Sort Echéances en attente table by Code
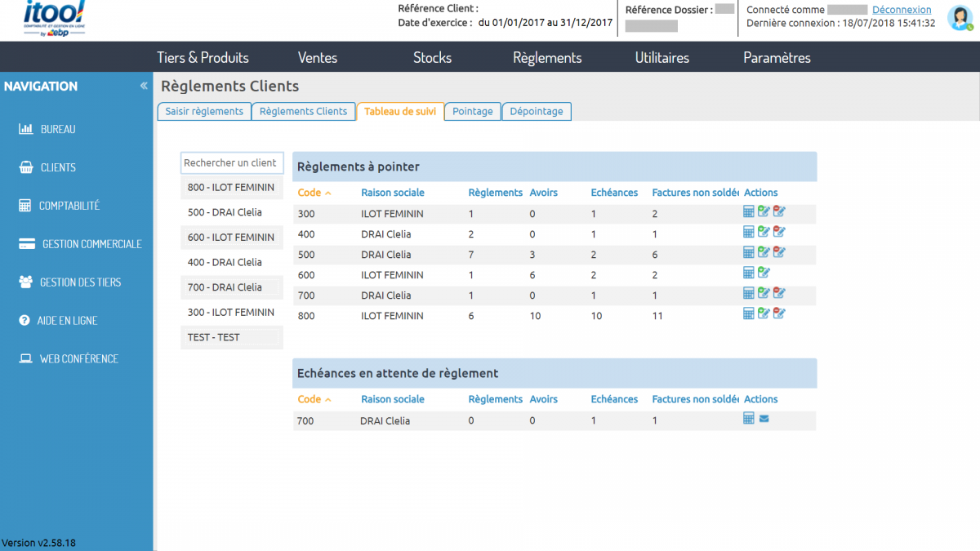This screenshot has height=551, width=980. 314,399
